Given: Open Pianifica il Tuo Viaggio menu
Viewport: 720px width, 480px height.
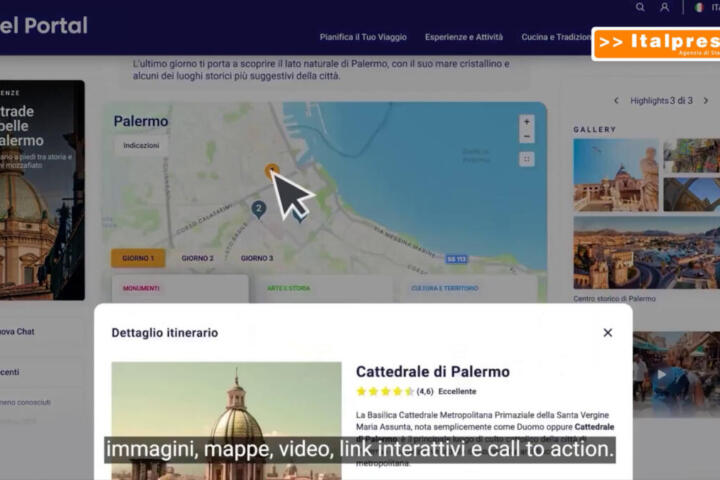Looking at the screenshot, I should point(363,37).
